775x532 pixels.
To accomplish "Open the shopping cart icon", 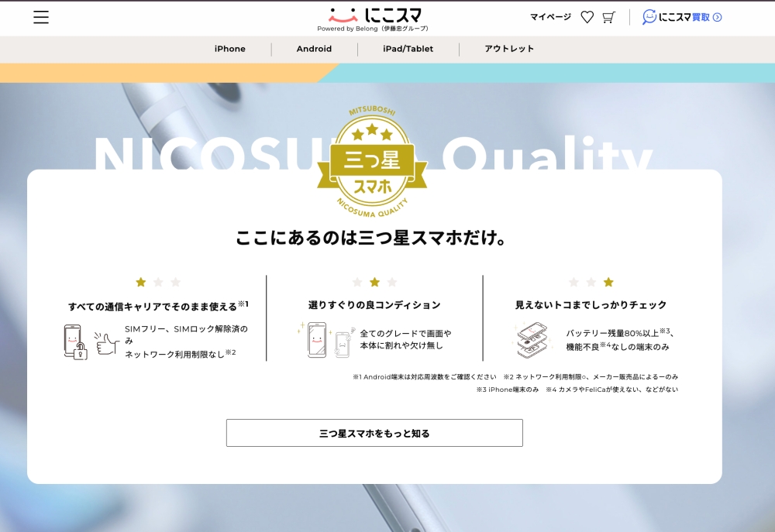I will pos(608,17).
